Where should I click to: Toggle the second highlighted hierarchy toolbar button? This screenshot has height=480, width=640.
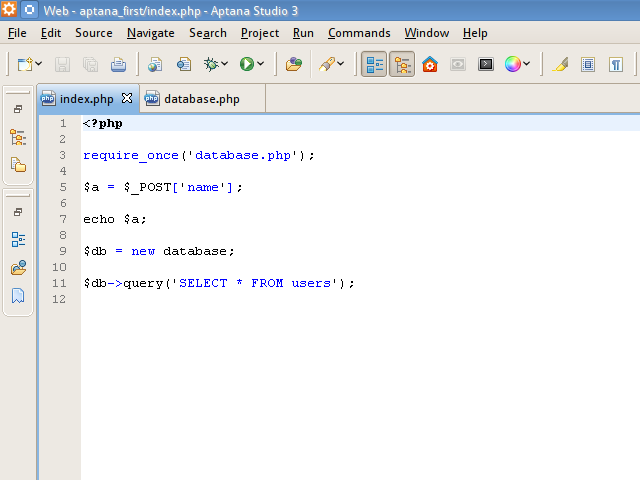pyautogui.click(x=402, y=65)
